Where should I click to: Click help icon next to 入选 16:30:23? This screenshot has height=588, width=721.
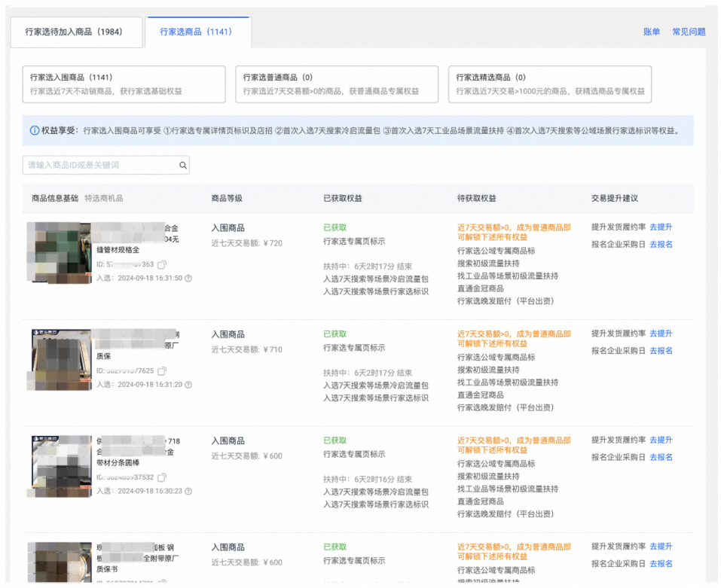click(x=188, y=491)
